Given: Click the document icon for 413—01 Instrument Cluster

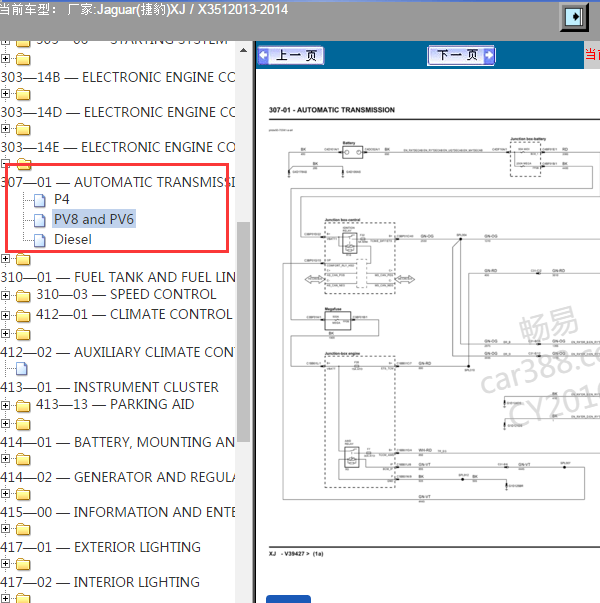Looking at the screenshot, I should pos(22,369).
